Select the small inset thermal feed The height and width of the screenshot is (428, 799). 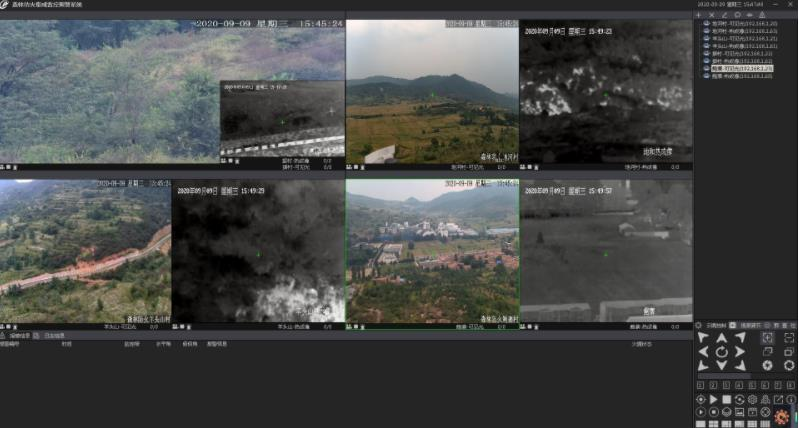(x=282, y=119)
